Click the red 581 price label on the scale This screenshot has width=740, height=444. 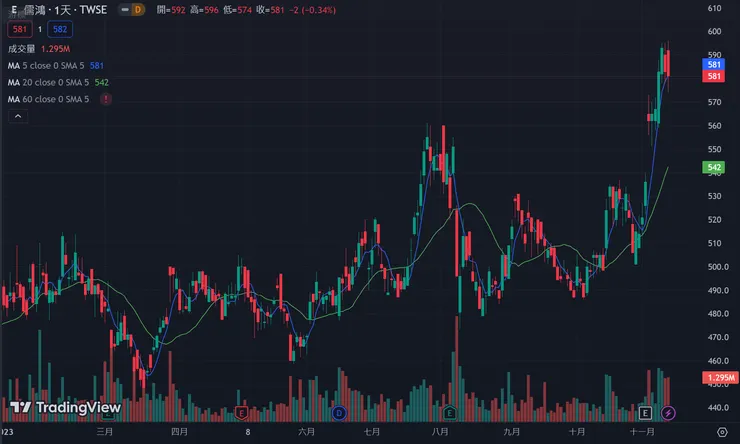pyautogui.click(x=714, y=76)
